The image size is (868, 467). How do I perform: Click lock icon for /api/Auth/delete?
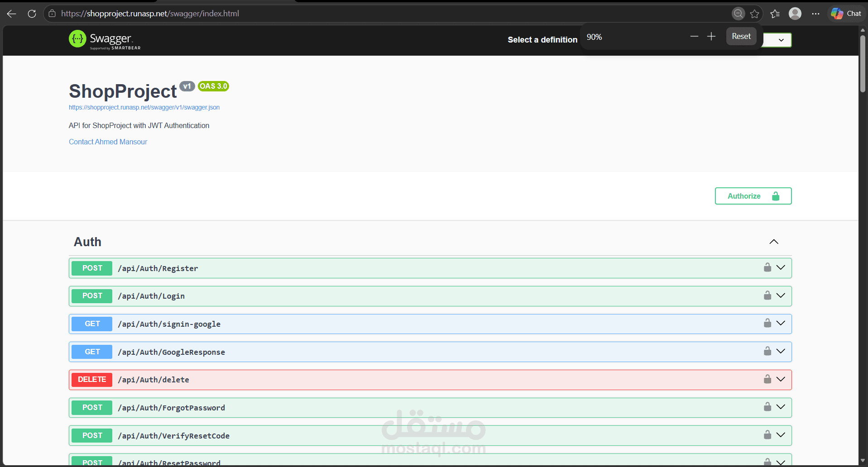(767, 379)
